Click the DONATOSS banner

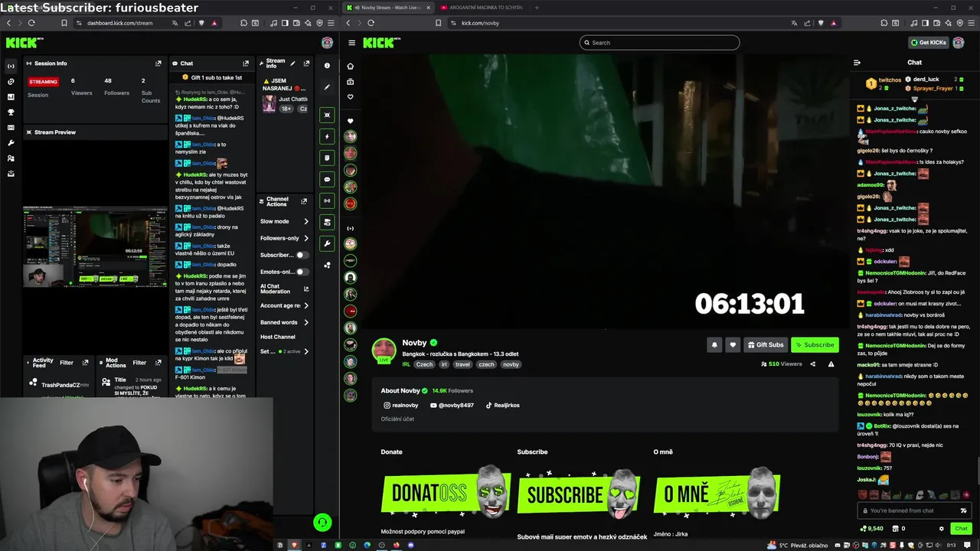(446, 494)
